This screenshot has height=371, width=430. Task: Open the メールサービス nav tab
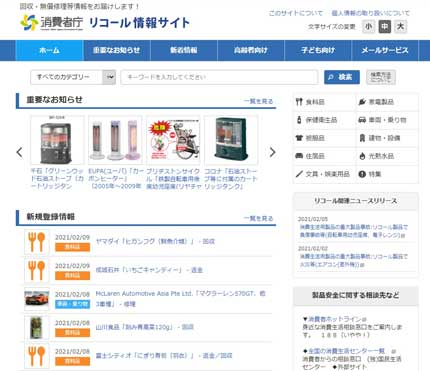pos(385,50)
